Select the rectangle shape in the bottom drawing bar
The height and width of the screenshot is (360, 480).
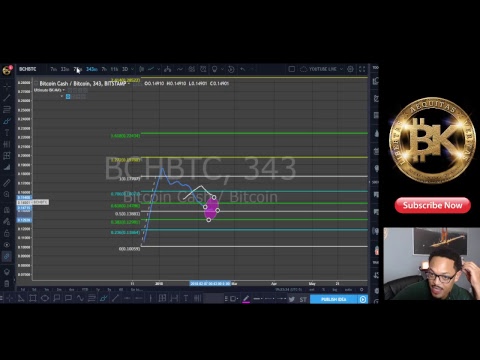[x=33, y=298]
